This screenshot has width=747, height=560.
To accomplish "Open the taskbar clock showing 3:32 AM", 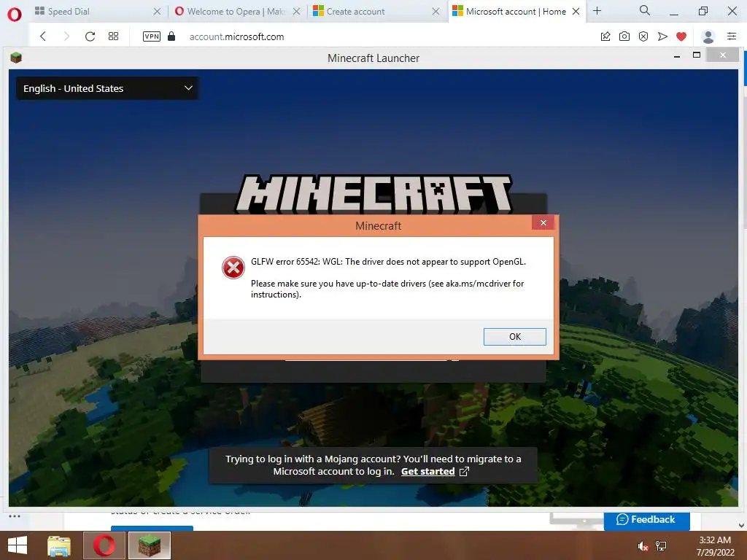I will pos(715,545).
